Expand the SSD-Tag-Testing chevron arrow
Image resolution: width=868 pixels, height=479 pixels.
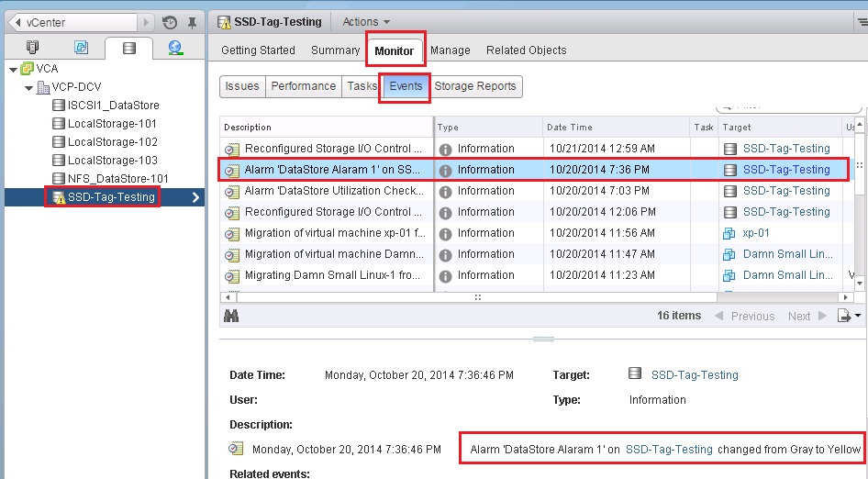[195, 197]
